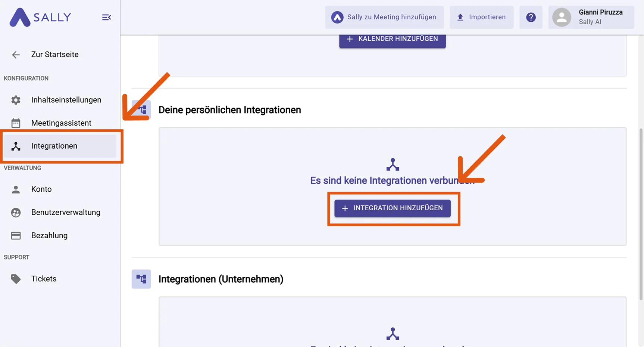644x347 pixels.
Task: Click Integrationen (Unternehmen) section icon
Action: coord(141,279)
